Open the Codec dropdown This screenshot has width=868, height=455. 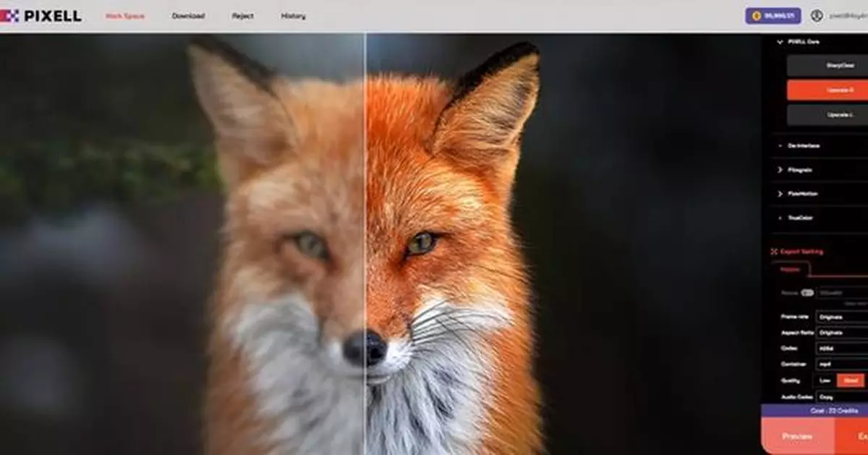841,349
